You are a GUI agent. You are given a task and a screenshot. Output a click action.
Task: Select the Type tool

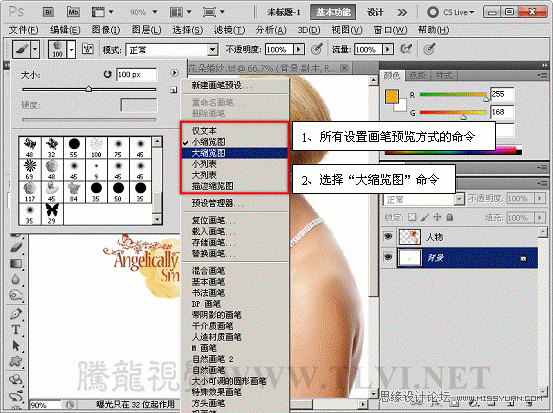tap(16, 329)
